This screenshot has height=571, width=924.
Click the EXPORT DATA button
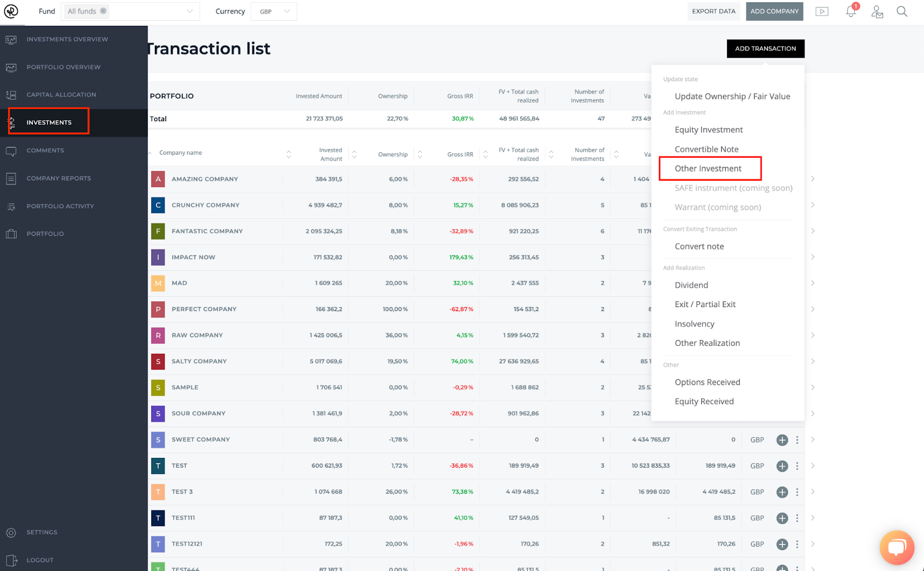[x=714, y=12]
